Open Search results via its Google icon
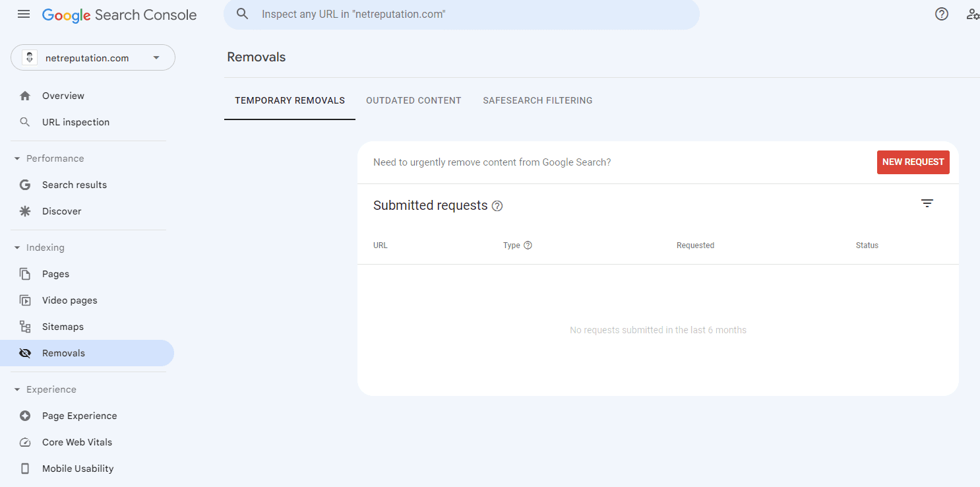980x487 pixels. click(x=25, y=184)
